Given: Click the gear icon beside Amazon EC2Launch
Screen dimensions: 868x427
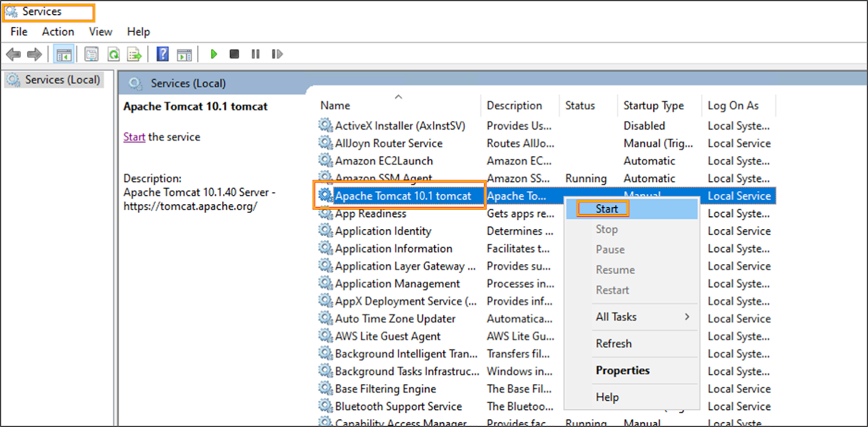Looking at the screenshot, I should point(325,160).
